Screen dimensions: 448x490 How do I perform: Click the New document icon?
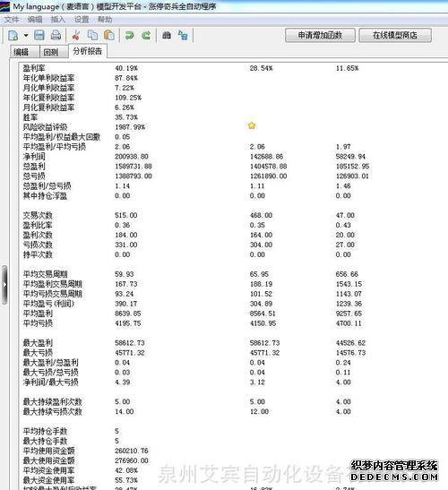pos(13,36)
